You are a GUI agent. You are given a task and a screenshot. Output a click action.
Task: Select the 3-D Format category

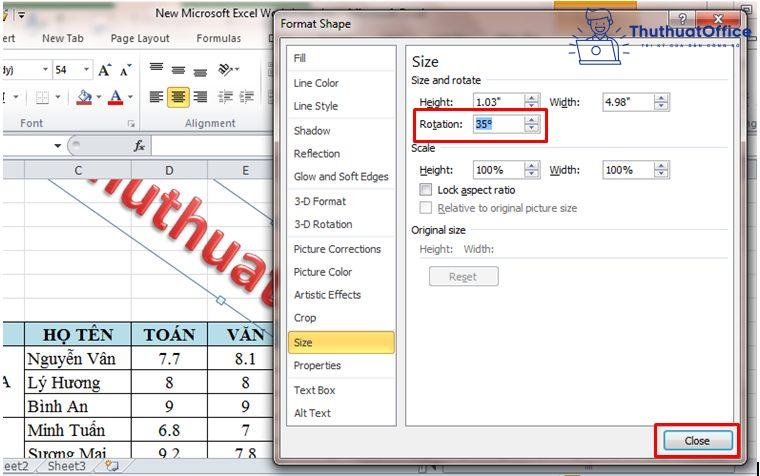[341, 201]
